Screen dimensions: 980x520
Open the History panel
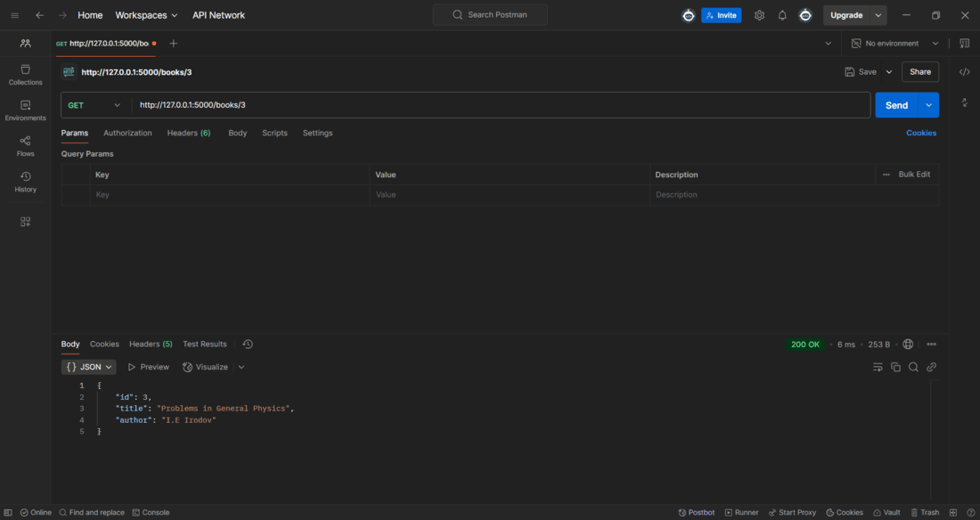25,182
